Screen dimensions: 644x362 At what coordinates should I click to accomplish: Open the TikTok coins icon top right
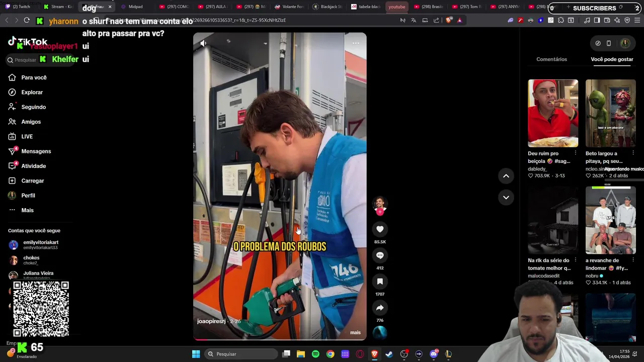[x=598, y=43]
